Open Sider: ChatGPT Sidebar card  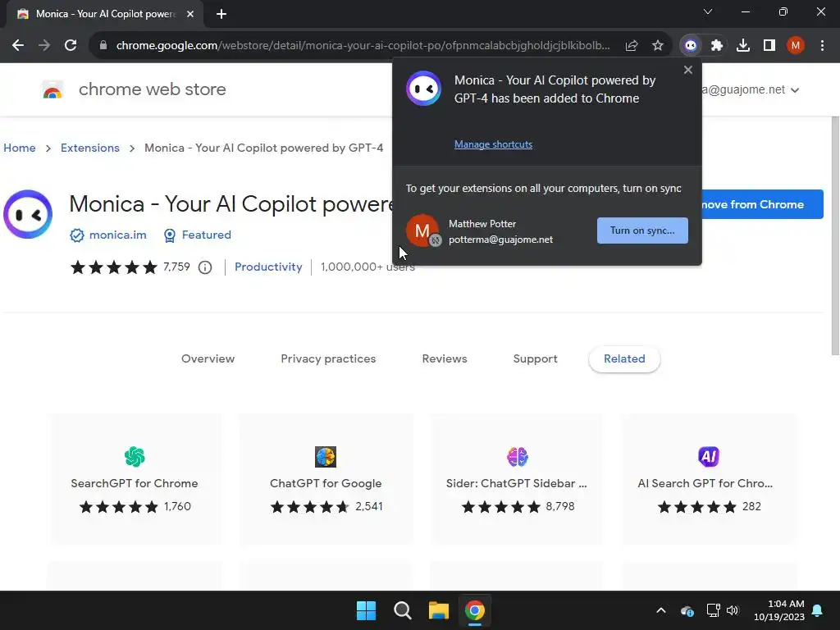(x=517, y=478)
